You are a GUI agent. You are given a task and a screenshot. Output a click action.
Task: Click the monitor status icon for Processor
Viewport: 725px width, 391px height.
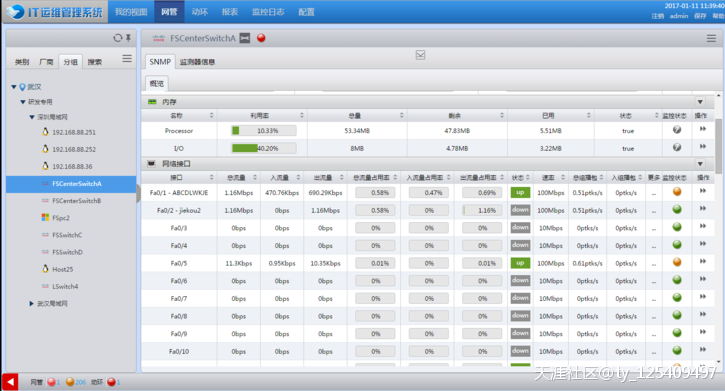(x=677, y=130)
